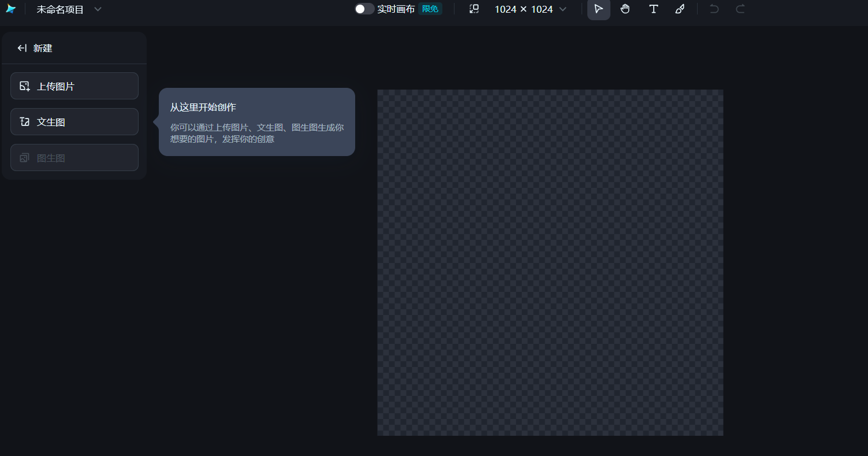Open the 1024 × 1024 size dropdown

[x=523, y=9]
